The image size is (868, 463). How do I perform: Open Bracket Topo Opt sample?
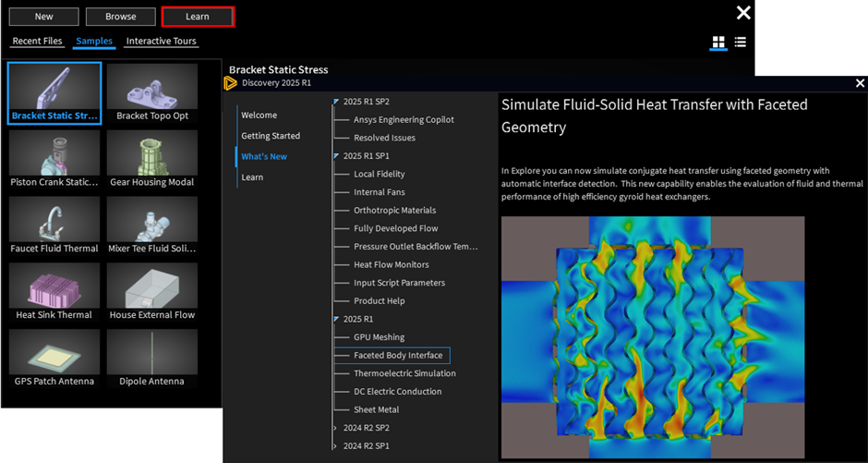[152, 93]
